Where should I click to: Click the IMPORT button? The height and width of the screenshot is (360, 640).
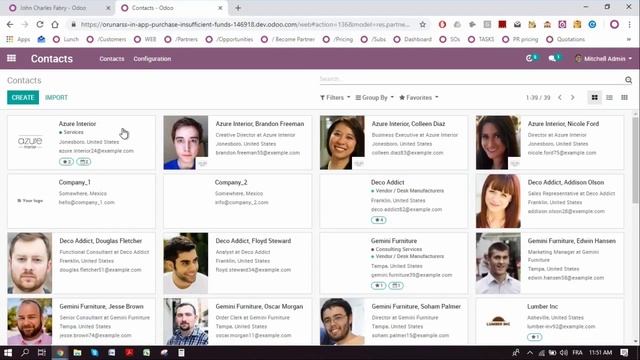point(56,98)
